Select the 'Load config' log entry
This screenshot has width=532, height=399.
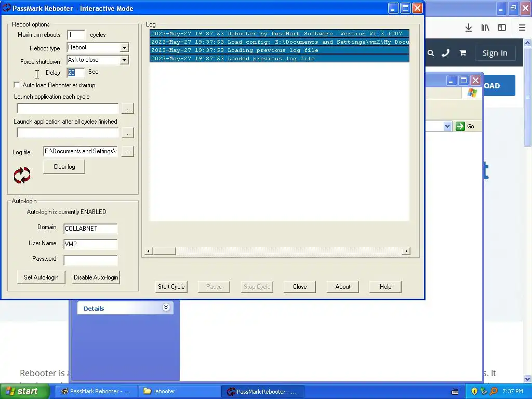click(x=279, y=42)
